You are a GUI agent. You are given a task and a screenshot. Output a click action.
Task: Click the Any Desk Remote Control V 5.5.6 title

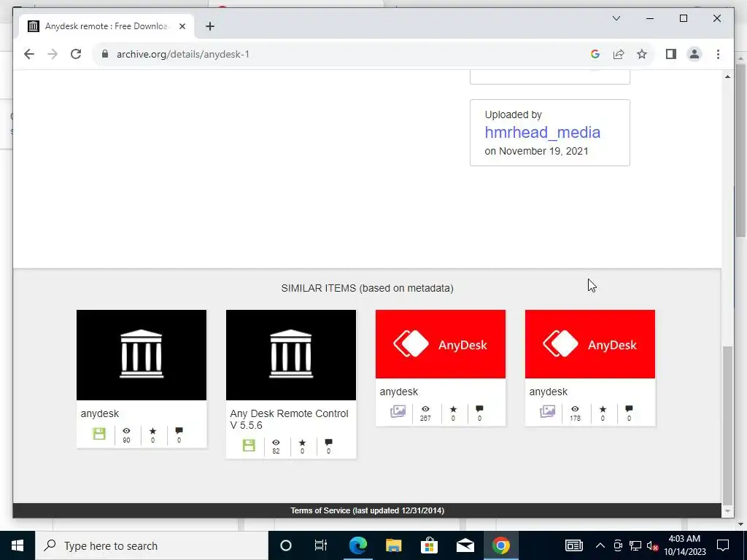coord(289,419)
